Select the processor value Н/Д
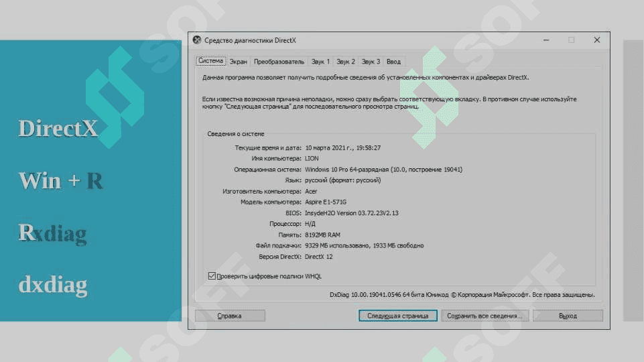644x362 pixels. (310, 223)
